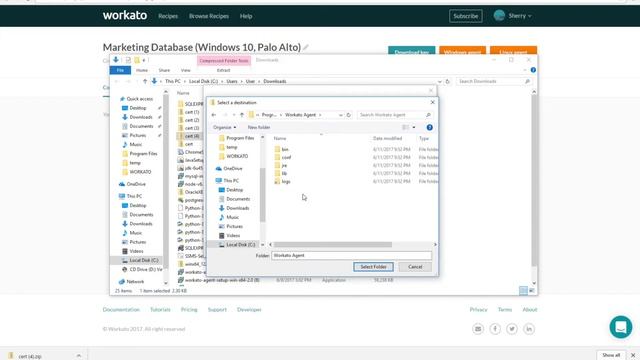Open the Share ribbon tab

(164, 70)
